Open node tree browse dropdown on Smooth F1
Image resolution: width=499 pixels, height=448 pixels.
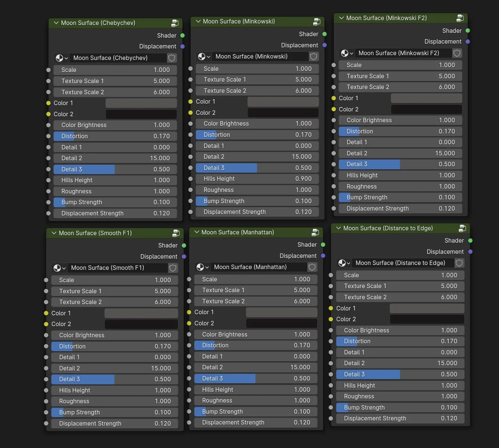[x=59, y=268]
